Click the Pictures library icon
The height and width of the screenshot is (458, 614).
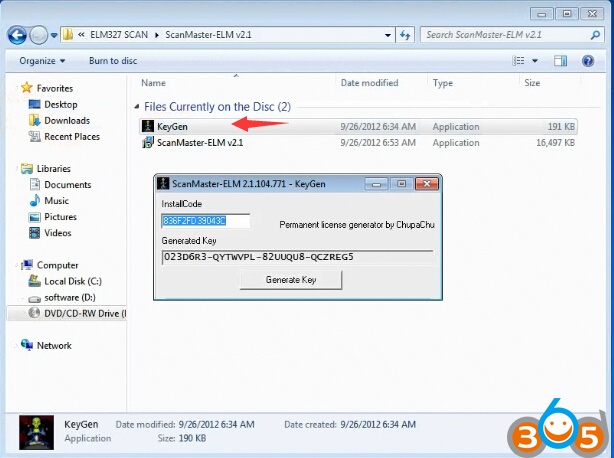34,217
